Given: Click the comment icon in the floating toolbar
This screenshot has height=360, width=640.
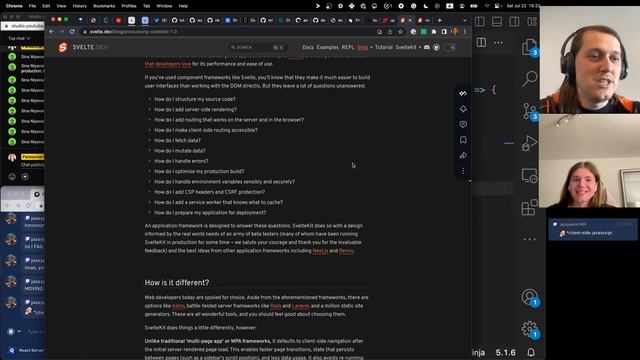Looking at the screenshot, I should click(463, 124).
